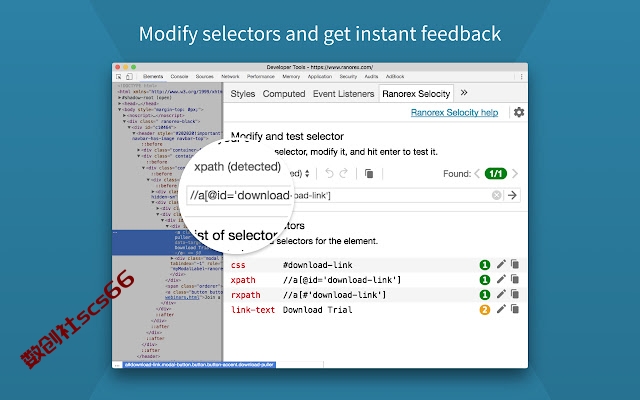The width and height of the screenshot is (640, 400).
Task: Open the Network panel tab
Action: [230, 77]
